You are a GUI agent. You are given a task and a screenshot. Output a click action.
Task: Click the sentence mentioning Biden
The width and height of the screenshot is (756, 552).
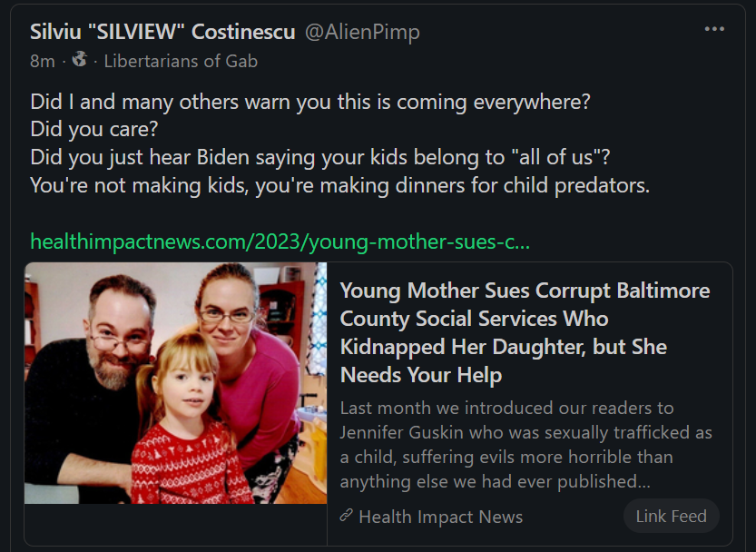point(319,156)
